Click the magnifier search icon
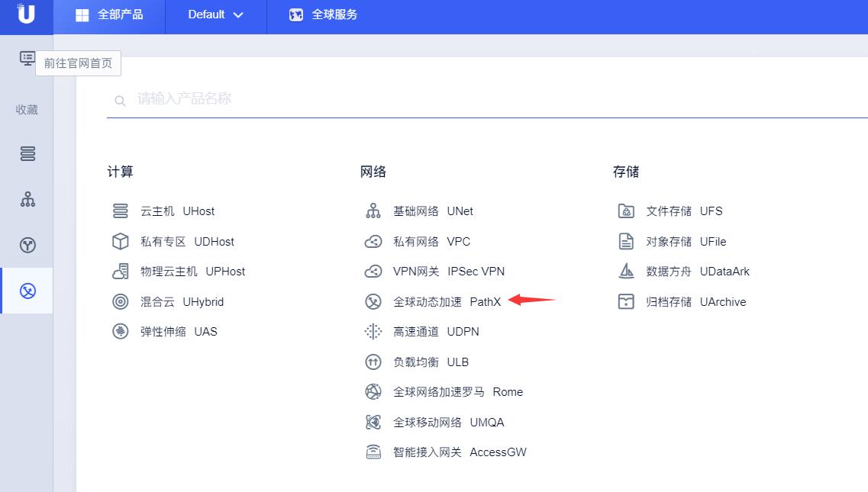 click(x=120, y=101)
